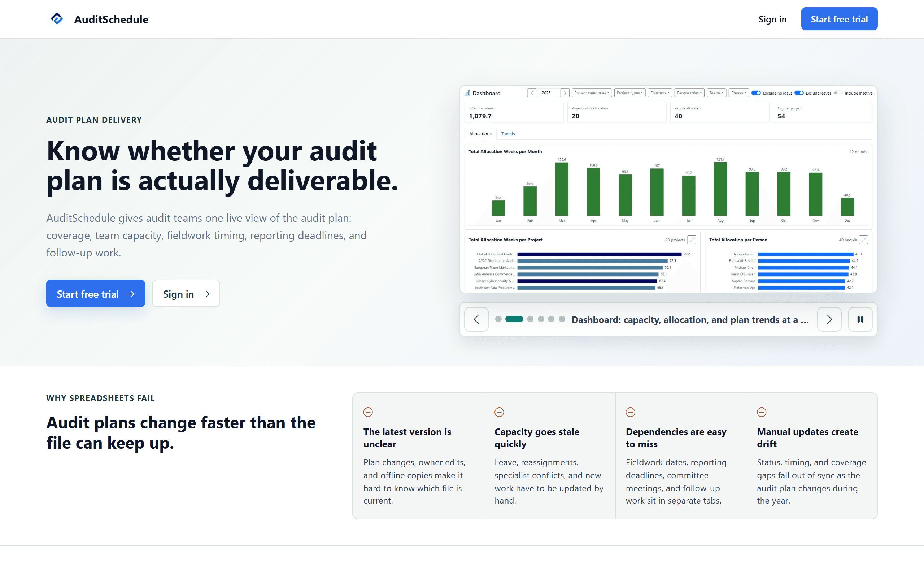Click Global IT General Contr... project bar
This screenshot has width=924, height=578.
click(x=599, y=254)
